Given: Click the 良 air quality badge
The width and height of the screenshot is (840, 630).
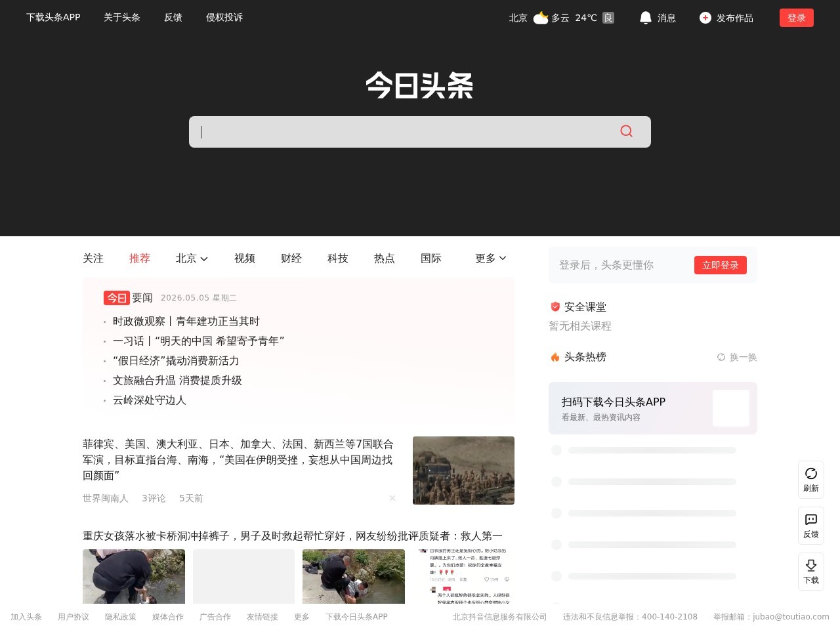Looking at the screenshot, I should [608, 18].
